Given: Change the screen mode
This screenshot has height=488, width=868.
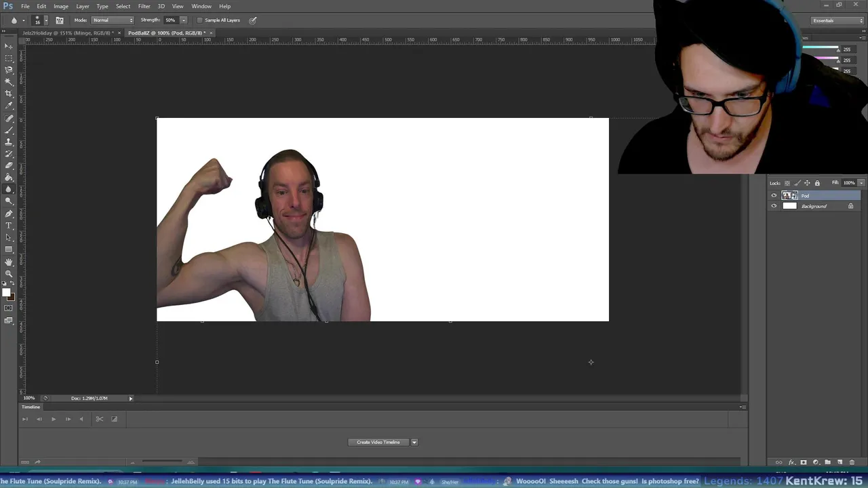Looking at the screenshot, I should click(x=9, y=321).
